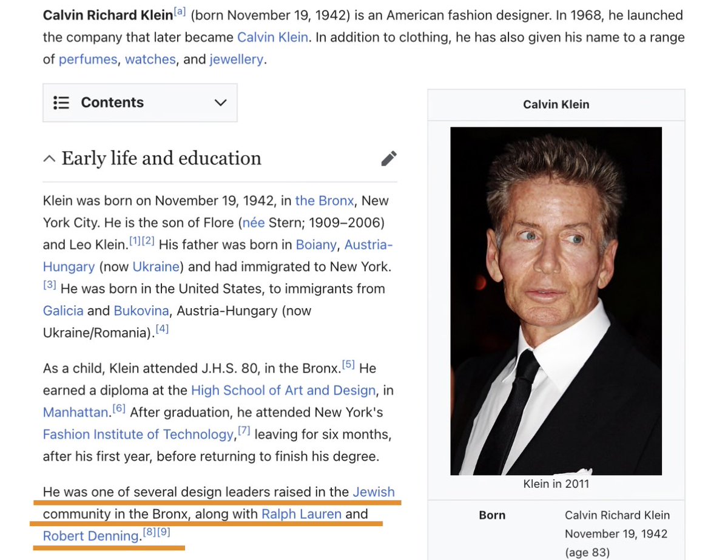The height and width of the screenshot is (560, 728).
Task: Click citation [4] after Ukraine/Romania
Action: pyautogui.click(x=162, y=329)
